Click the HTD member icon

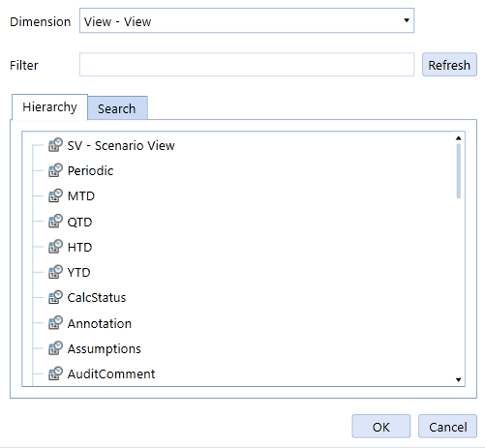pos(55,247)
